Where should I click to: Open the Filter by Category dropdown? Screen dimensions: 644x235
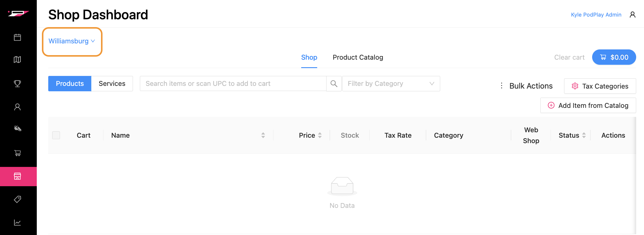391,83
